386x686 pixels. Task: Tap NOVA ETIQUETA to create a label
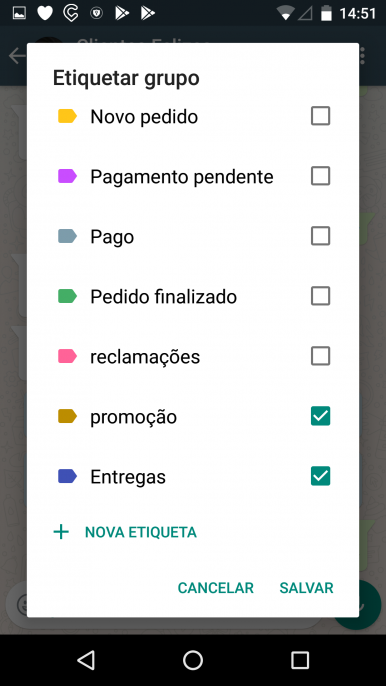[x=141, y=532]
